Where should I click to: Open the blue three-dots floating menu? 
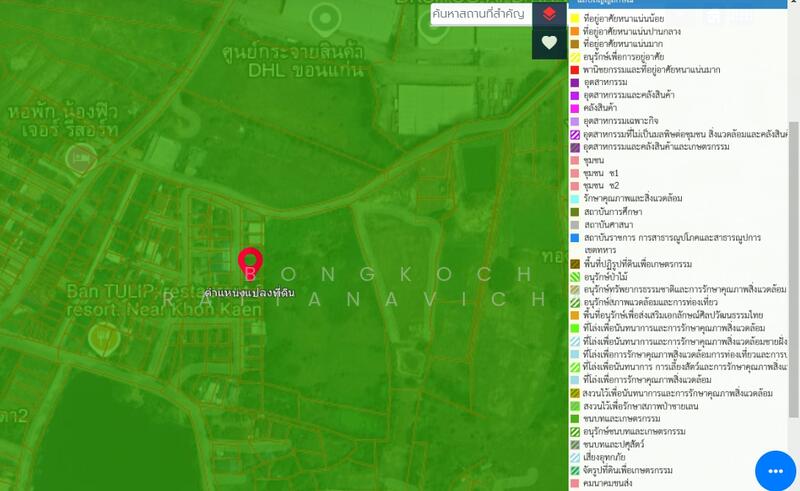point(774,468)
